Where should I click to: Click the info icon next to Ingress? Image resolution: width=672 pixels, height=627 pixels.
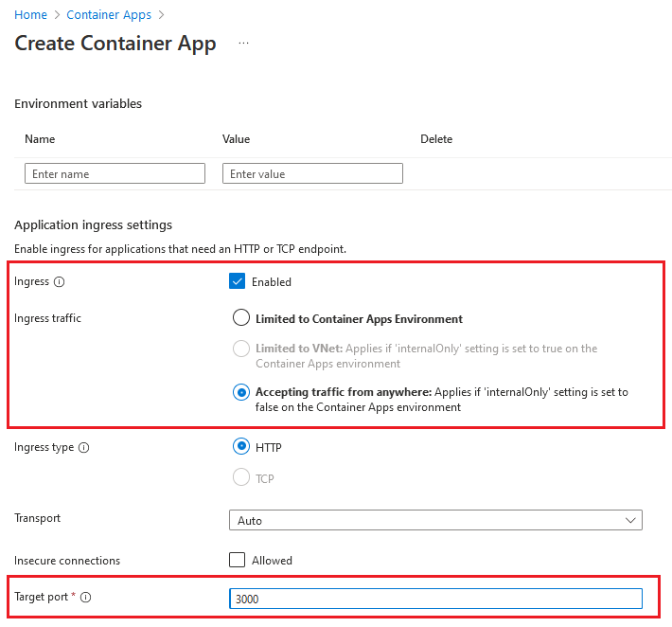tap(60, 282)
